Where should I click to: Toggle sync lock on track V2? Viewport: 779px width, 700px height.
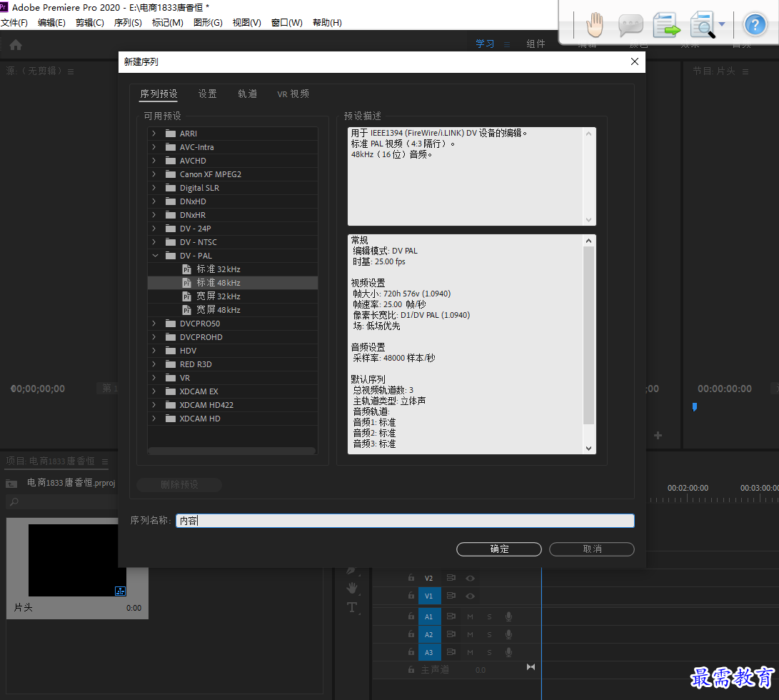[x=451, y=578]
